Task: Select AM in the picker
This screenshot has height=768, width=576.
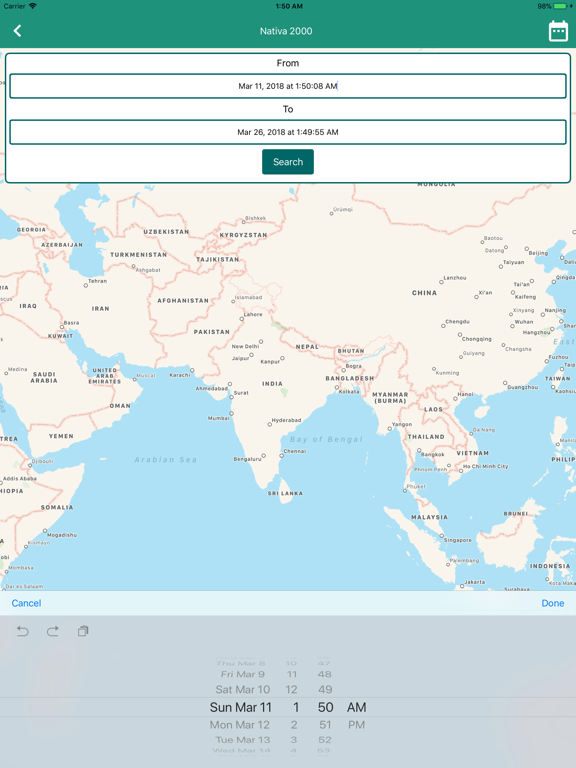Action: pos(357,707)
